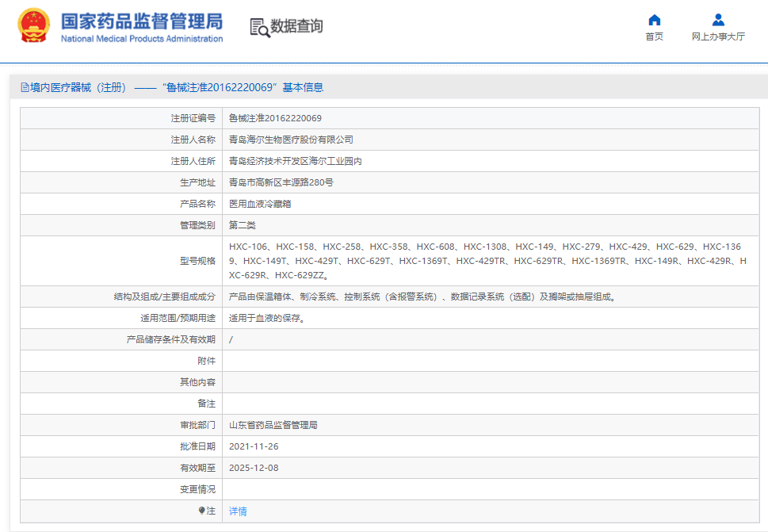Click the 数据查询 heading text
The height and width of the screenshot is (532, 768).
point(296,26)
